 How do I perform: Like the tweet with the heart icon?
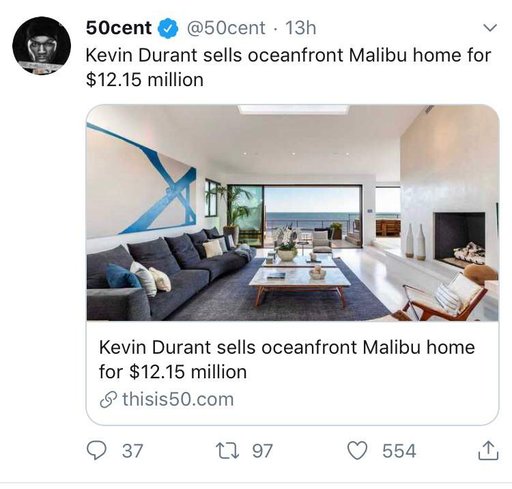(357, 451)
